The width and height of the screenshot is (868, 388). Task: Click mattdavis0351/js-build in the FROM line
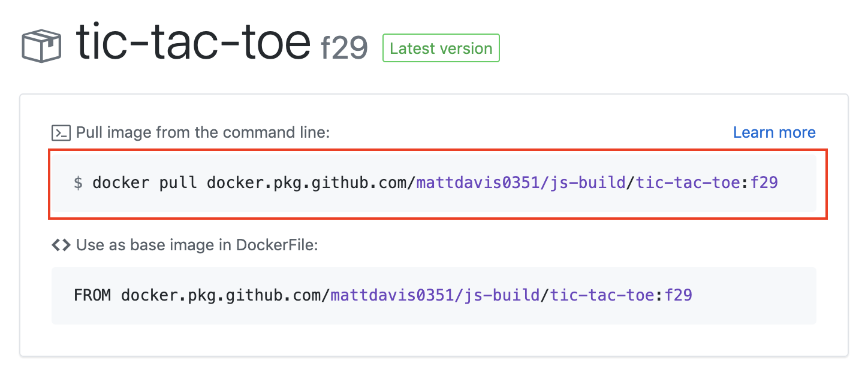[435, 295]
